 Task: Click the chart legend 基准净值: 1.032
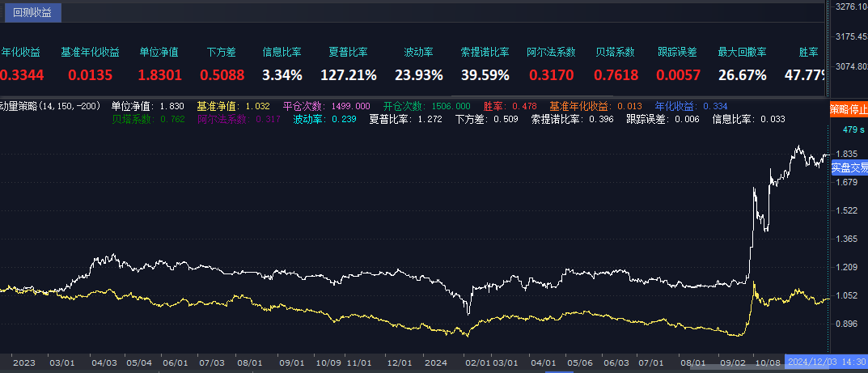[233, 106]
